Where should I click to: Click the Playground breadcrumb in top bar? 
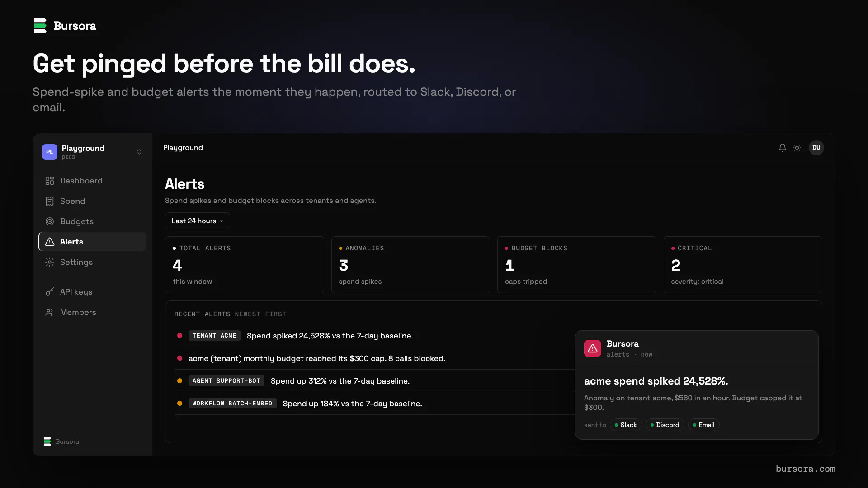[183, 148]
